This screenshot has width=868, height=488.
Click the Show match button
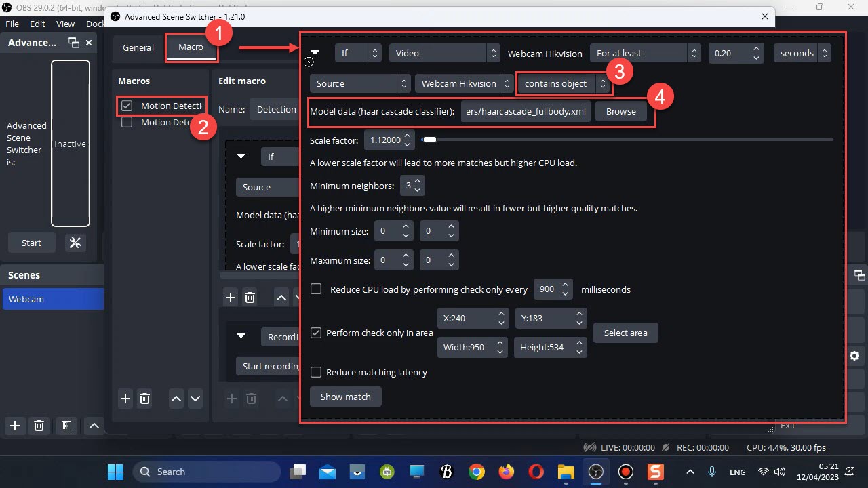coord(346,396)
